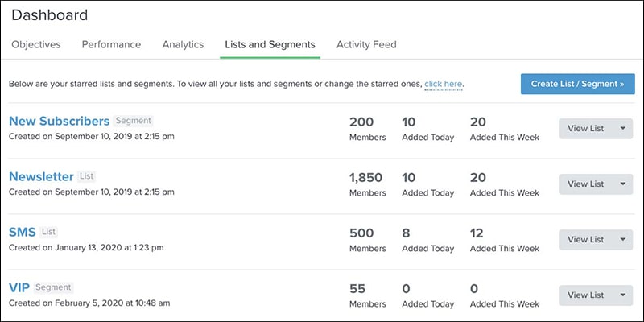Viewport: 644px width, 322px height.
Task: Open the VIP segment
Action: 19,287
